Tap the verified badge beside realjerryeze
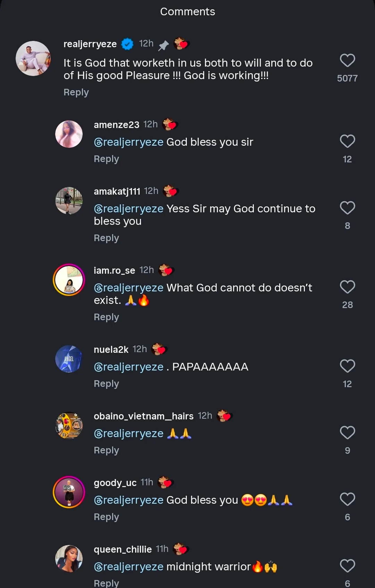The image size is (375, 588). pyautogui.click(x=127, y=44)
